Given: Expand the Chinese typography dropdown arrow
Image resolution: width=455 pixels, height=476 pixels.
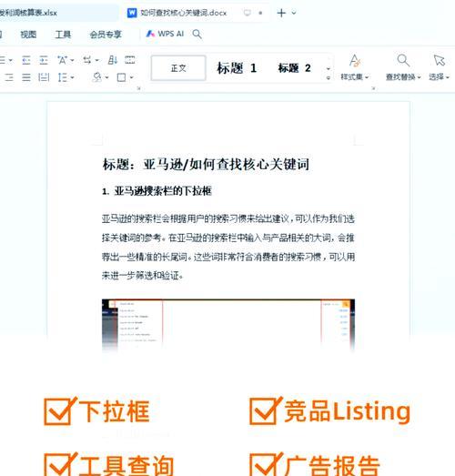Looking at the screenshot, I should pyautogui.click(x=72, y=60).
